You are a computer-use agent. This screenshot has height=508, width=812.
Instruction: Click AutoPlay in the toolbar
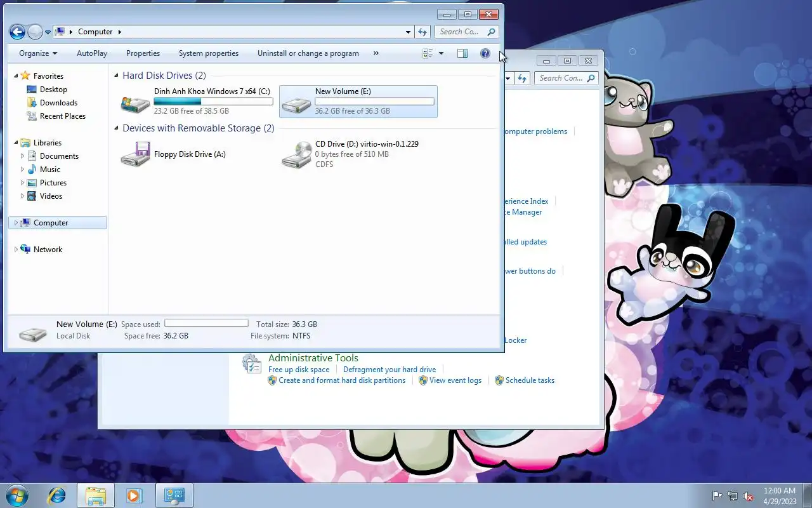point(92,53)
